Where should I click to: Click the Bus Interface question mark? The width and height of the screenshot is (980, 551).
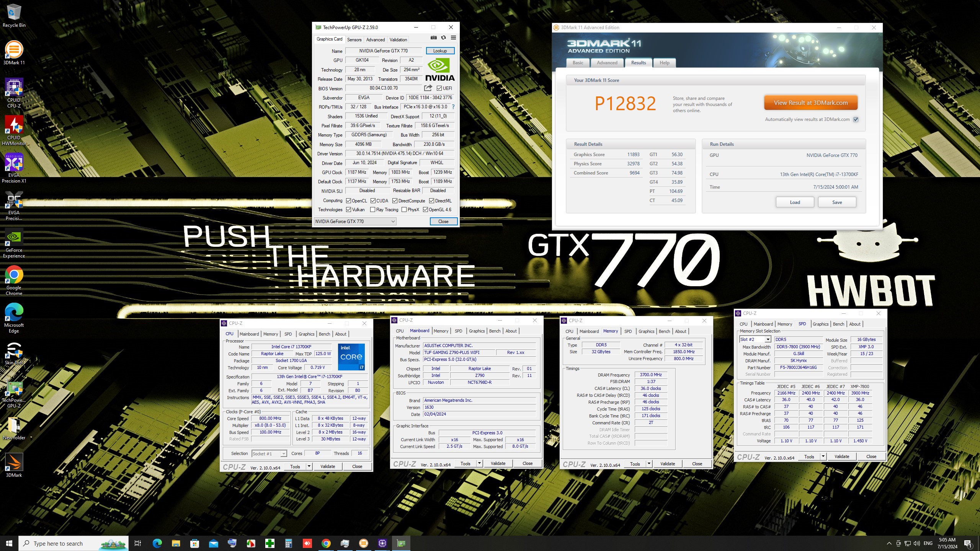[453, 107]
